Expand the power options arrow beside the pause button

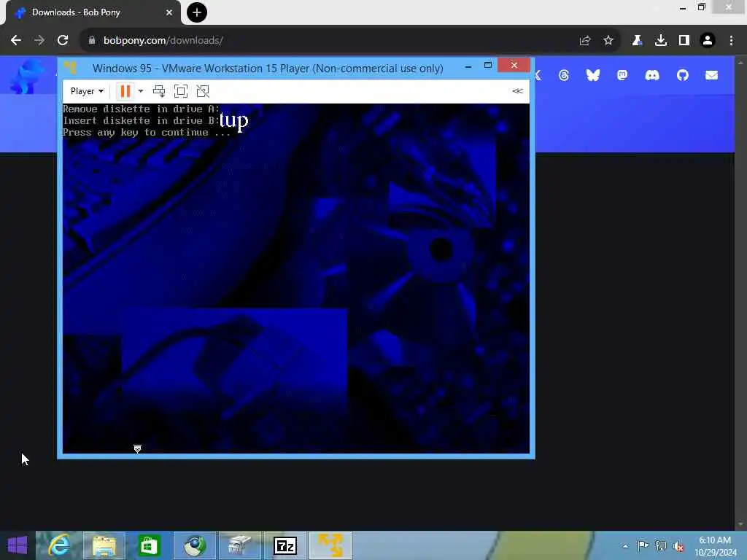141,91
